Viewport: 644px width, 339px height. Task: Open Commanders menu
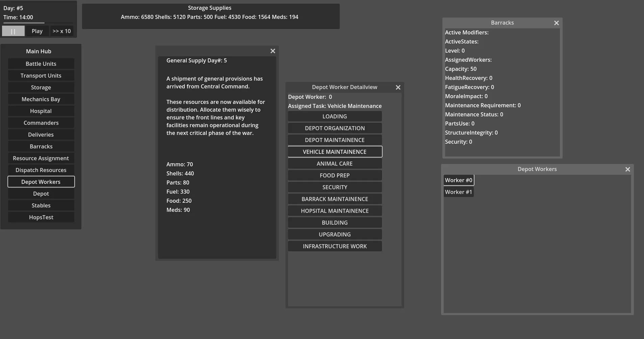pyautogui.click(x=41, y=123)
